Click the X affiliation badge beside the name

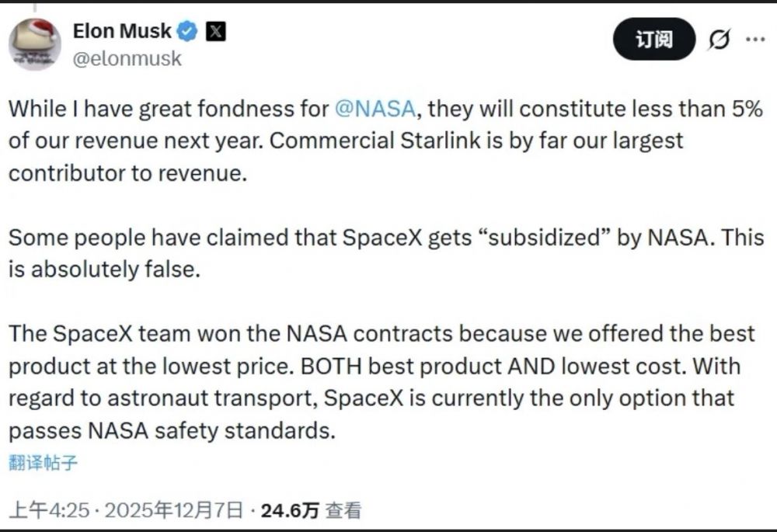(x=214, y=32)
